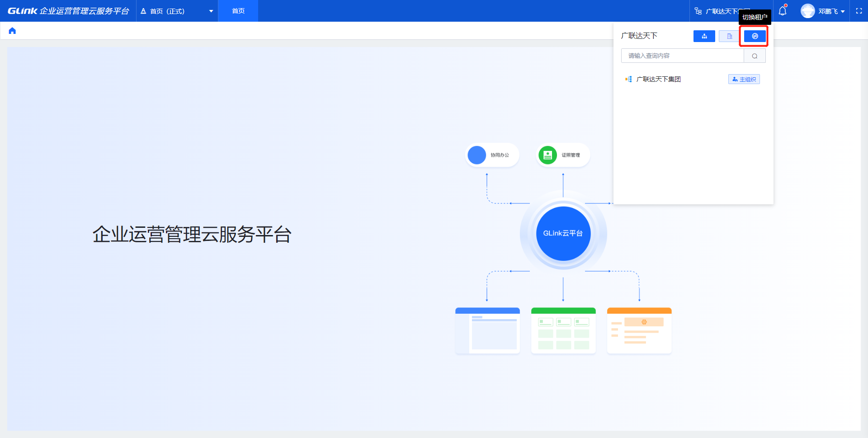Select 广联达天下集团 in organization list
This screenshot has width=868, height=438.
coord(658,79)
